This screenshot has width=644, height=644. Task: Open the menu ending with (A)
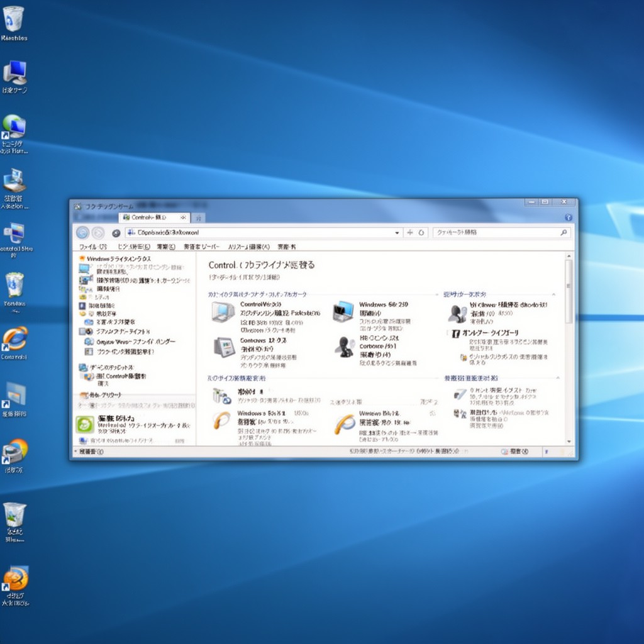tap(249, 247)
